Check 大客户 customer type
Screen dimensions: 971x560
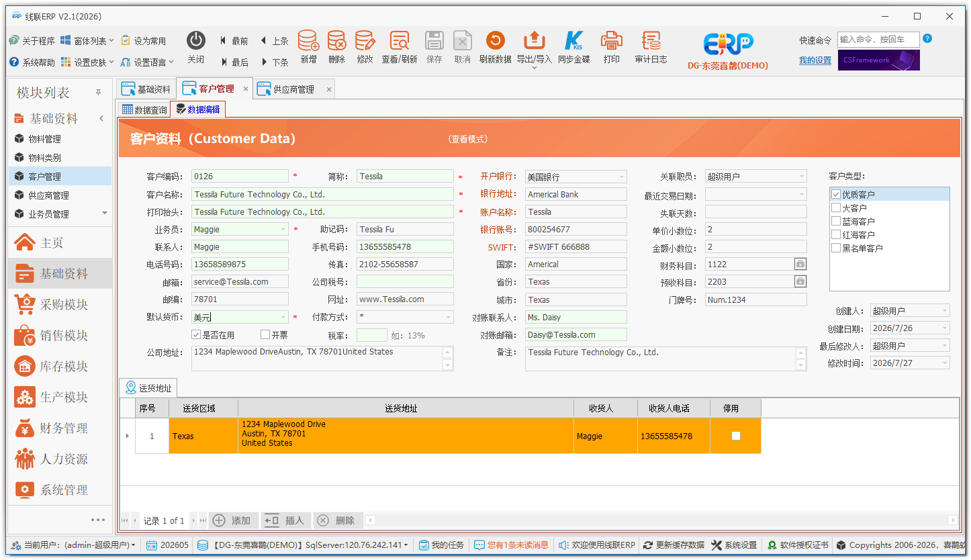tap(836, 208)
